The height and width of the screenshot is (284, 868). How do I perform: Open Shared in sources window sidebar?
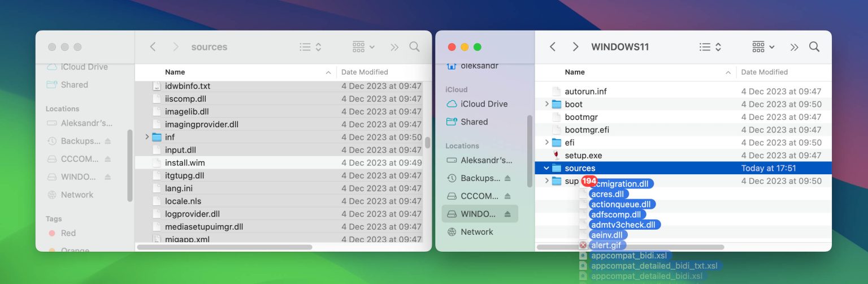tap(68, 85)
